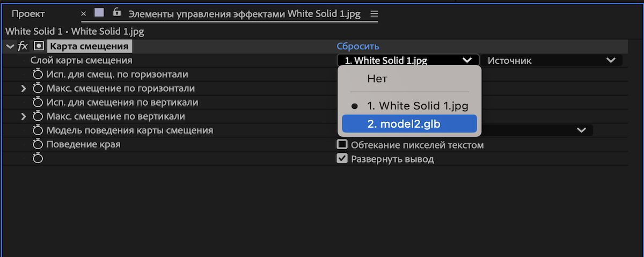Click stopwatch for Модель поведения карты смещения
Screen dimensions: 644x257
(38, 130)
